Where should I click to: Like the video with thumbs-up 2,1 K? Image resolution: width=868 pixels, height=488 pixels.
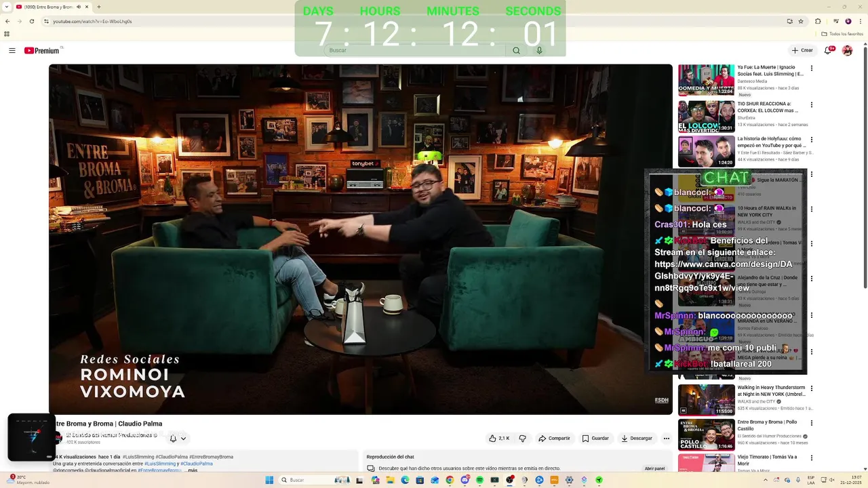[x=499, y=439]
